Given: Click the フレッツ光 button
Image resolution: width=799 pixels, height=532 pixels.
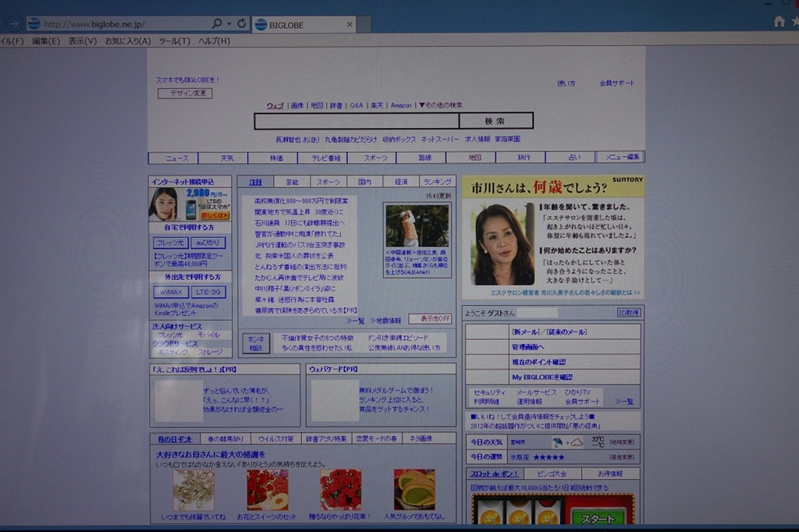Looking at the screenshot, I should click(x=171, y=243).
